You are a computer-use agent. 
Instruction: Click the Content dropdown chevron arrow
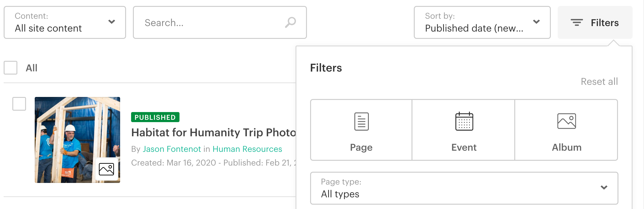111,22
